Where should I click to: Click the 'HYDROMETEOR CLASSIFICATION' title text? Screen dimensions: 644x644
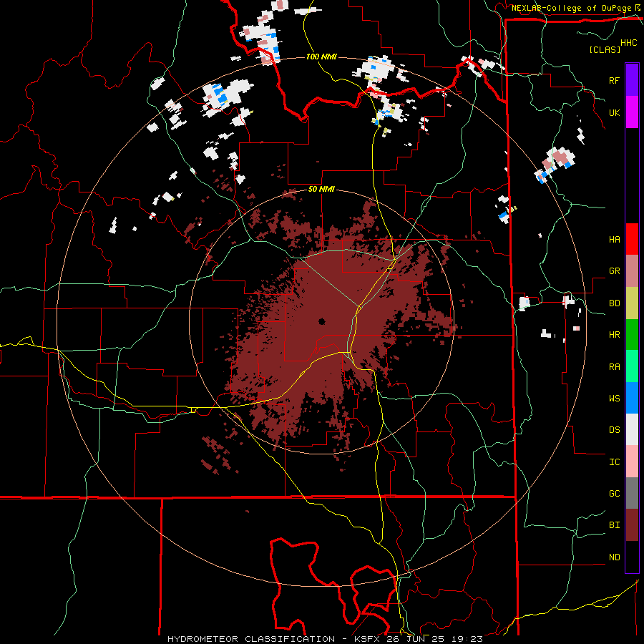(251, 639)
